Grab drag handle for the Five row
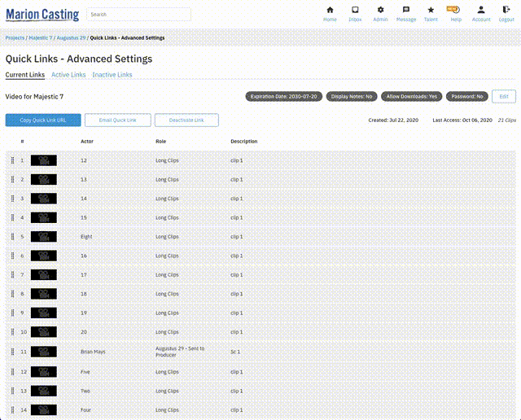The height and width of the screenshot is (420, 521). coord(13,372)
